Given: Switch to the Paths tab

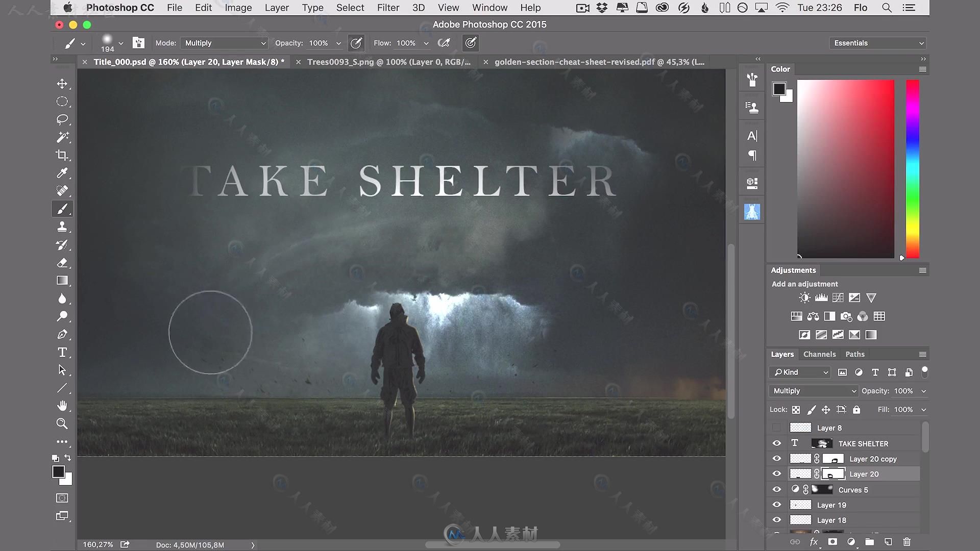Looking at the screenshot, I should (x=855, y=354).
